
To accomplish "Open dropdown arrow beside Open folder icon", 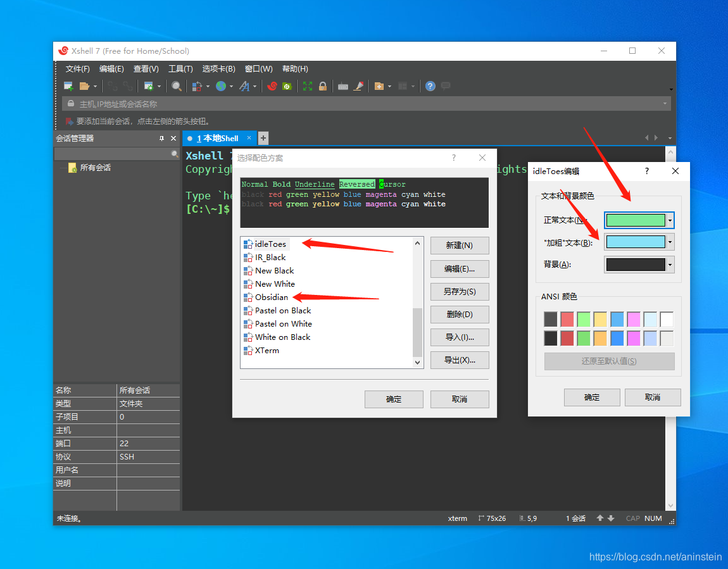I will point(95,87).
